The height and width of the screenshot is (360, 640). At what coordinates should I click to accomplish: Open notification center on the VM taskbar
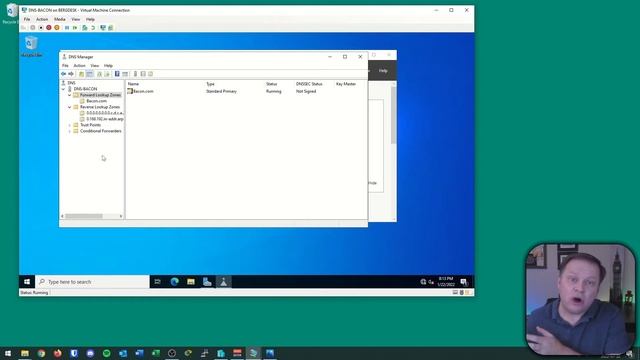[x=464, y=282]
